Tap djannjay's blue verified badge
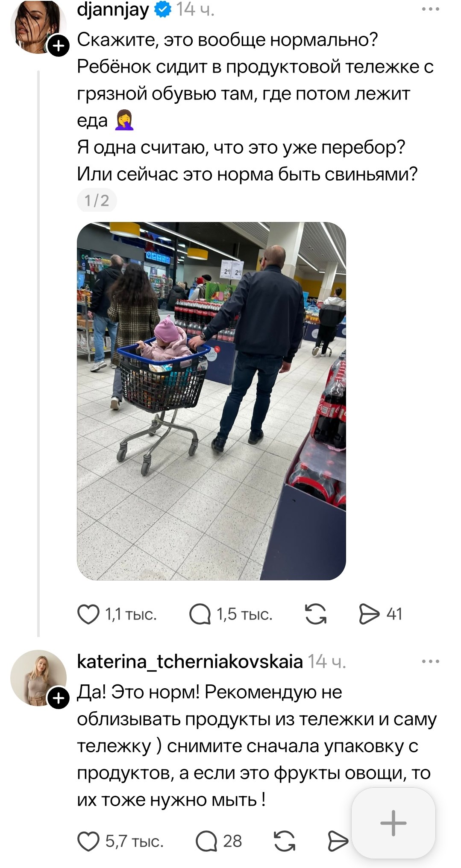 (x=163, y=9)
